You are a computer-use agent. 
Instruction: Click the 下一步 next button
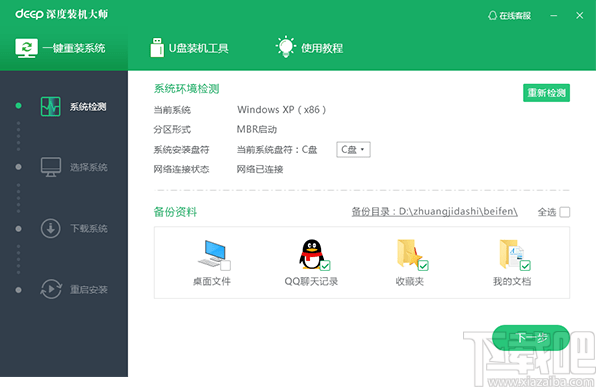pos(531,338)
